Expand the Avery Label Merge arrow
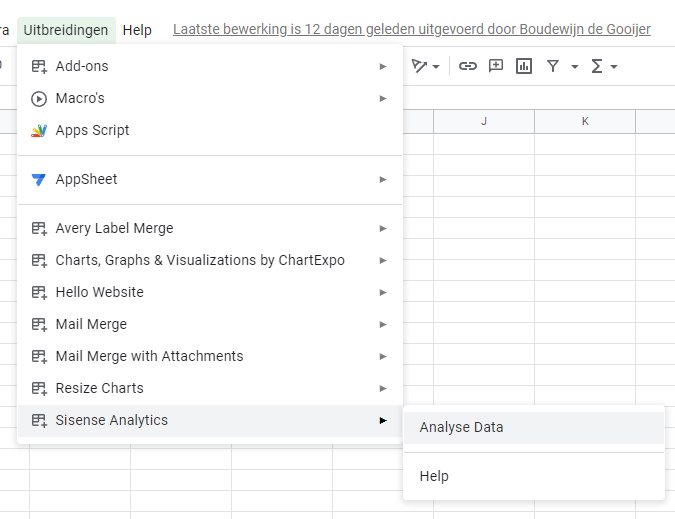This screenshot has height=519, width=675. point(383,229)
